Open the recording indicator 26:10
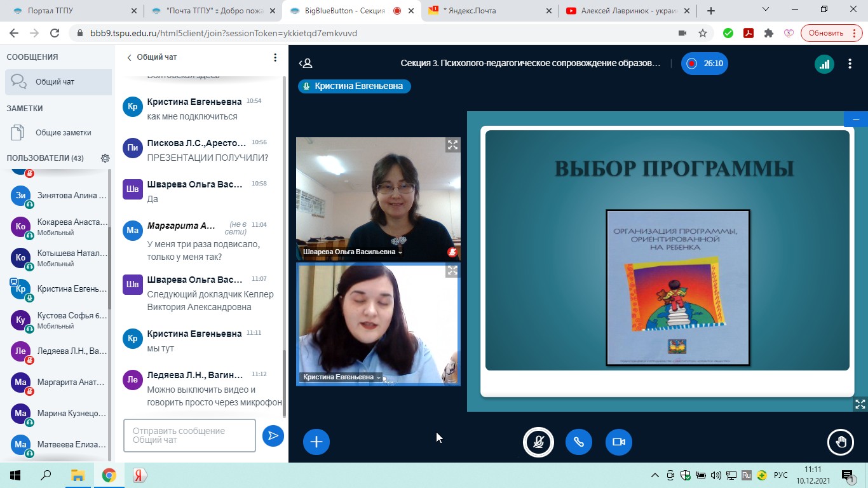Image resolution: width=868 pixels, height=488 pixels. coord(705,64)
